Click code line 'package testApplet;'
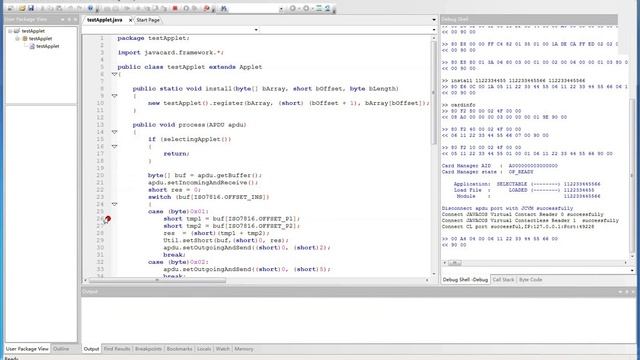Viewport: 640px width, 360px height. point(153,38)
